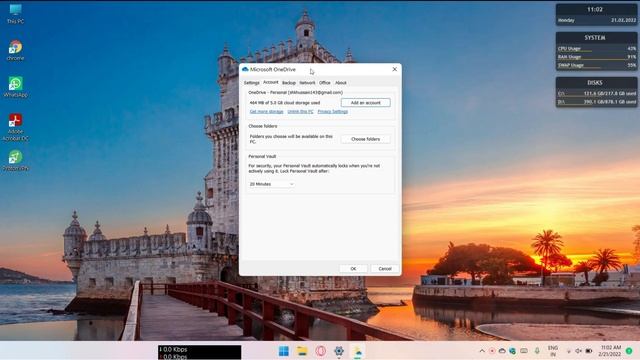
Task: Click the touch keyboard tray icon
Action: pos(524,351)
